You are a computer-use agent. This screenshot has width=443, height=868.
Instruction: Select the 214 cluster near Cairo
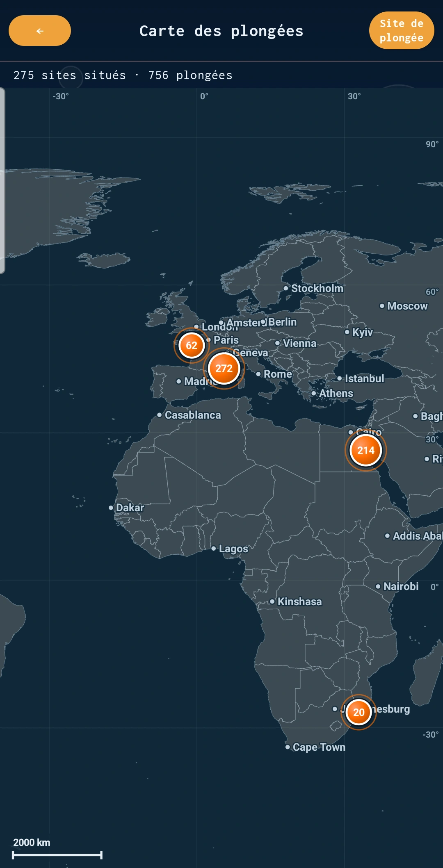pos(366,450)
